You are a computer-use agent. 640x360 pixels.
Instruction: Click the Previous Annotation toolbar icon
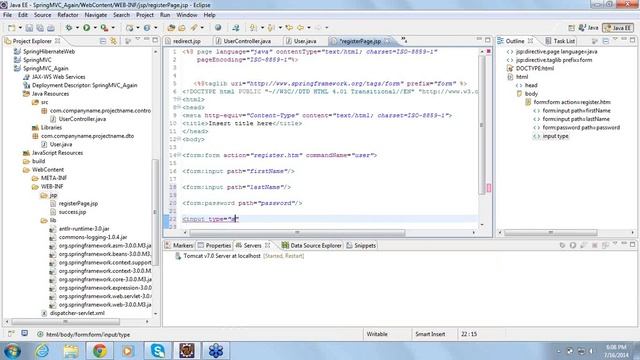(x=271, y=28)
